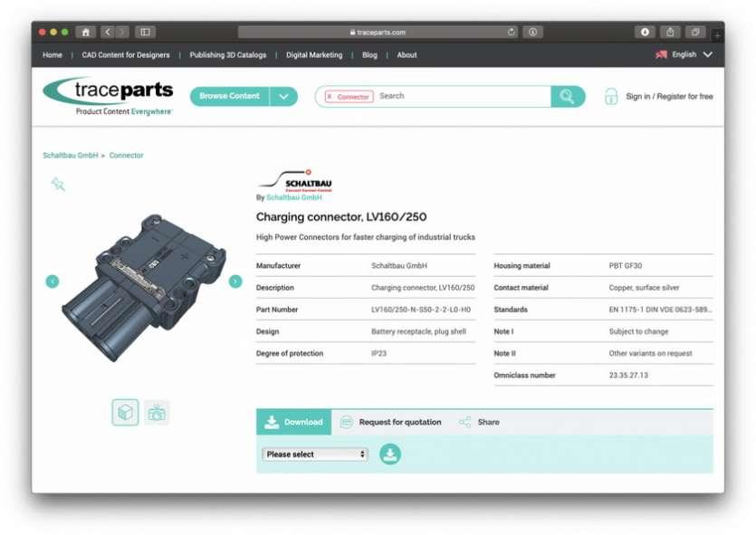Click the Browse Content button
This screenshot has width=756, height=535.
pos(229,96)
